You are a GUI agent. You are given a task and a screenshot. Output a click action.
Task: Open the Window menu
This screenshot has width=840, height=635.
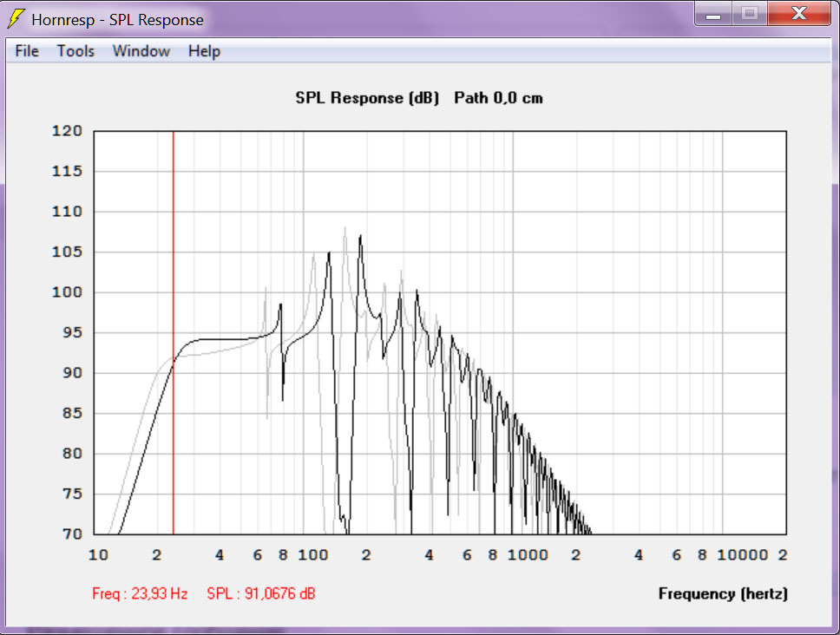coord(141,51)
